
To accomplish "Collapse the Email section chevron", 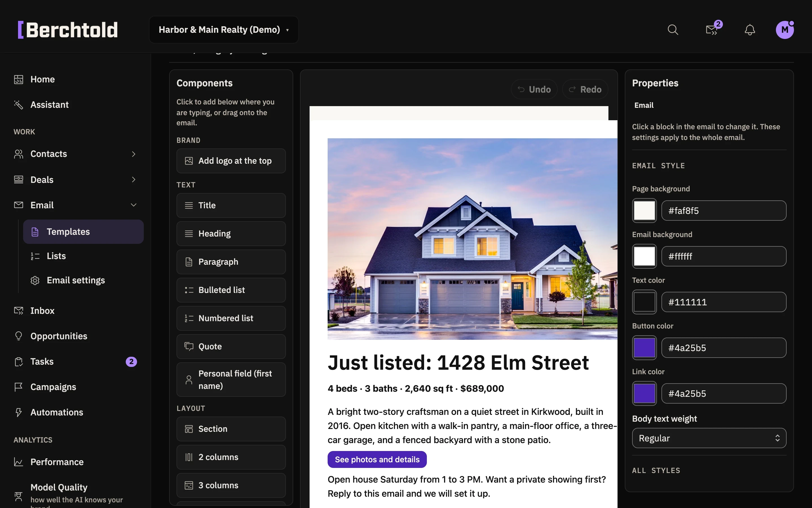I will point(134,205).
